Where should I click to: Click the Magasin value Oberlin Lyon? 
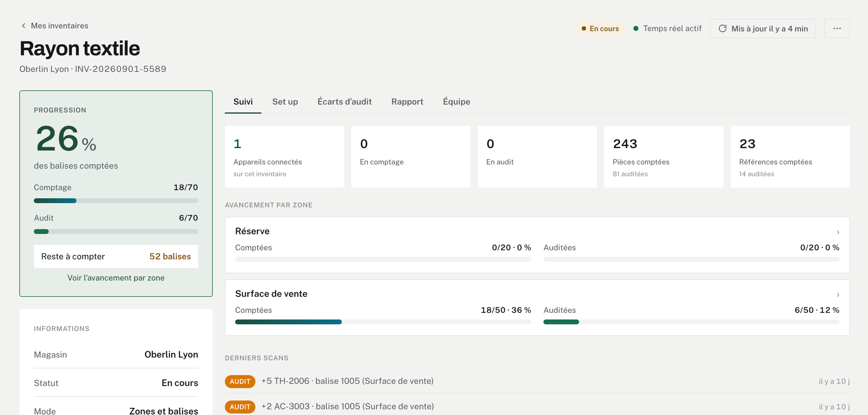tap(171, 354)
